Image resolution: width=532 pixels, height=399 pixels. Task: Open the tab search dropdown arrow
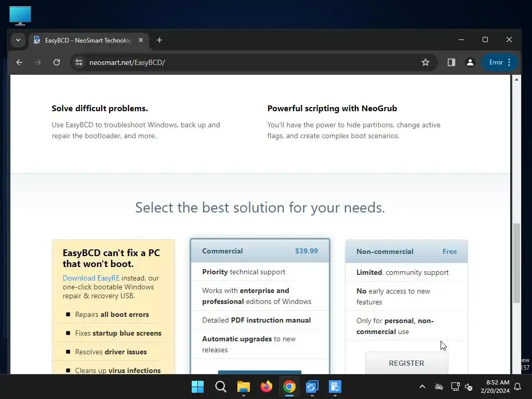pos(18,40)
